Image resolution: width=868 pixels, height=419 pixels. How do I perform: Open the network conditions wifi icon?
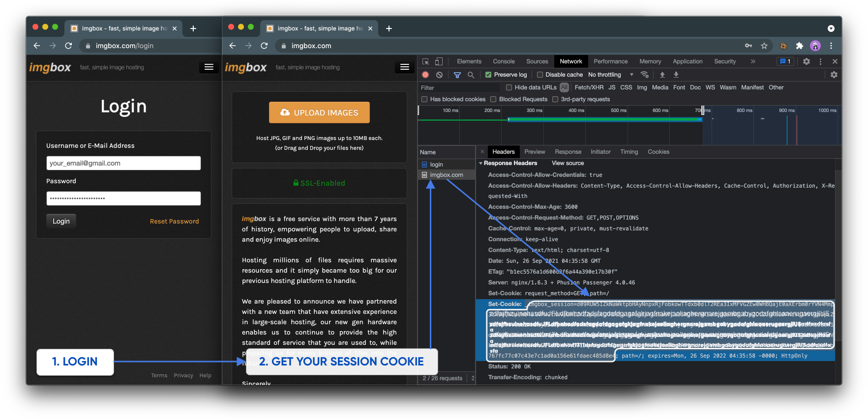click(x=644, y=75)
